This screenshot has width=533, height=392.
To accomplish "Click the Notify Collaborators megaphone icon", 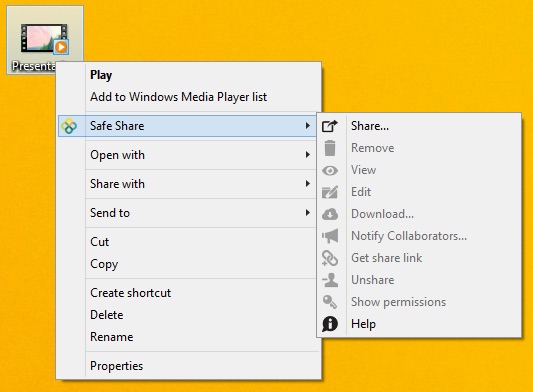I will click(x=330, y=236).
